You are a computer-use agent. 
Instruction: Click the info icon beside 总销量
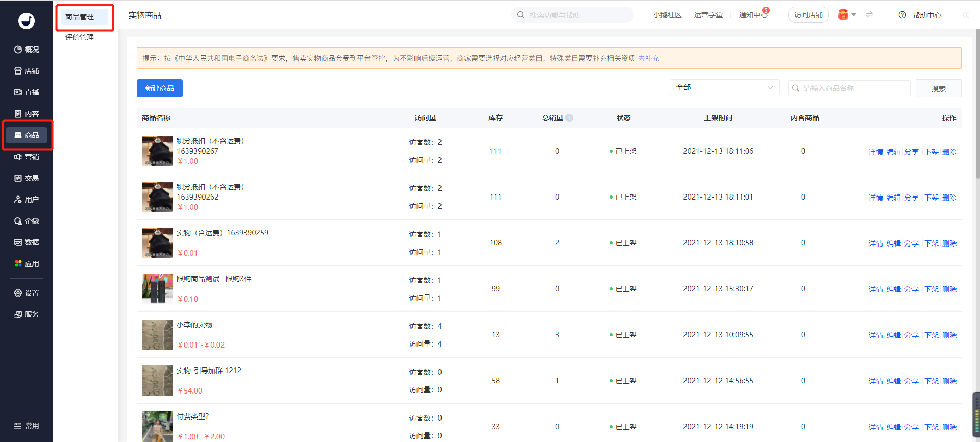pos(569,118)
